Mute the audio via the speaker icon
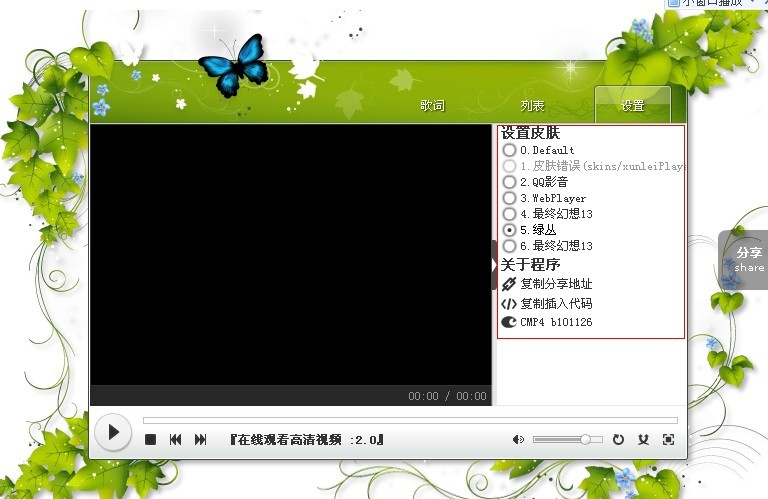 pyautogui.click(x=518, y=440)
